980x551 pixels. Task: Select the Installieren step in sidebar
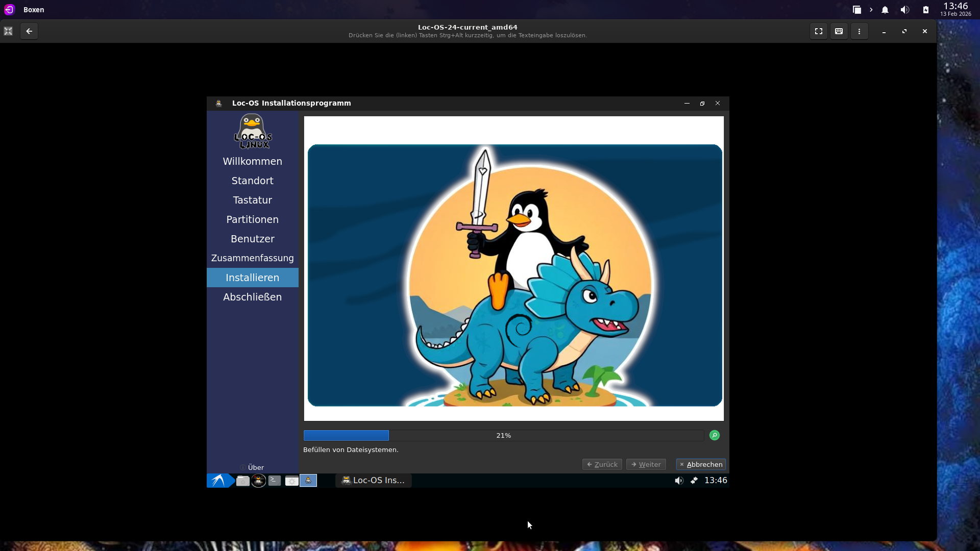coord(252,278)
